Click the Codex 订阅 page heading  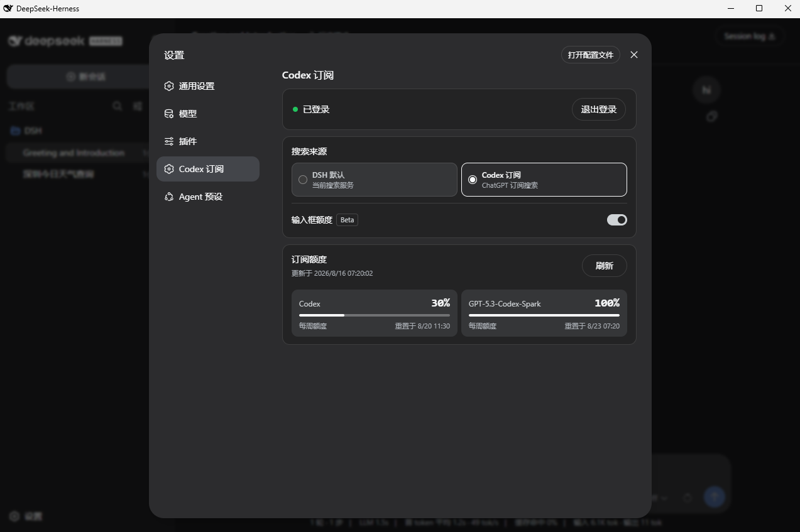coord(308,75)
